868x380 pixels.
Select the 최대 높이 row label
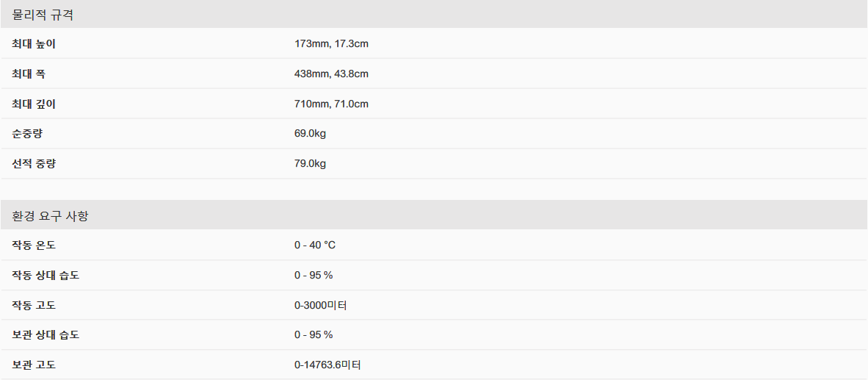click(34, 44)
